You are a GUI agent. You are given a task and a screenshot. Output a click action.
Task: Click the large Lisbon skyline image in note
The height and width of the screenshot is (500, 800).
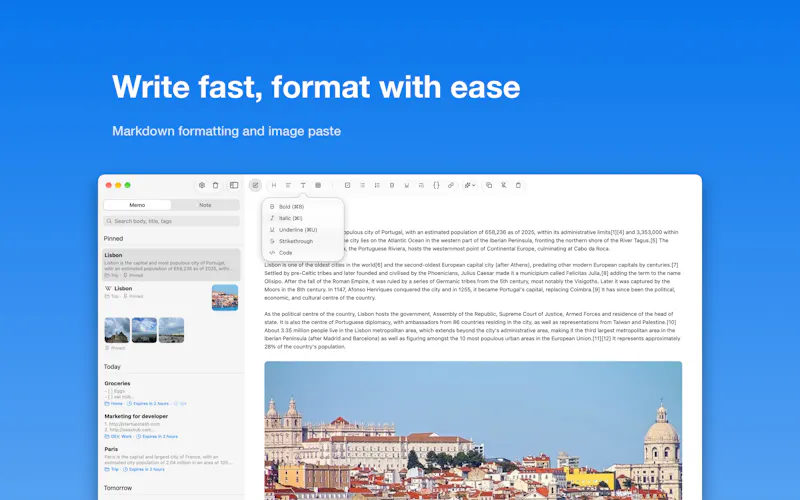pos(473,431)
